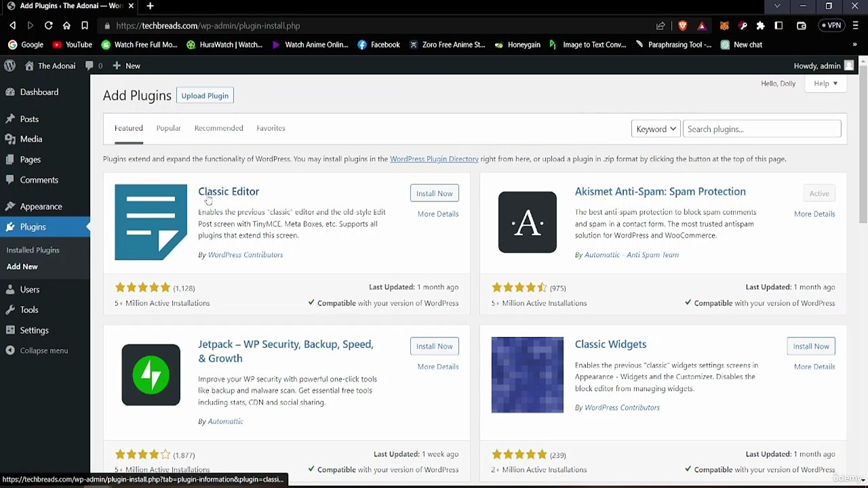Open the Brave wallet icon

coord(802,26)
